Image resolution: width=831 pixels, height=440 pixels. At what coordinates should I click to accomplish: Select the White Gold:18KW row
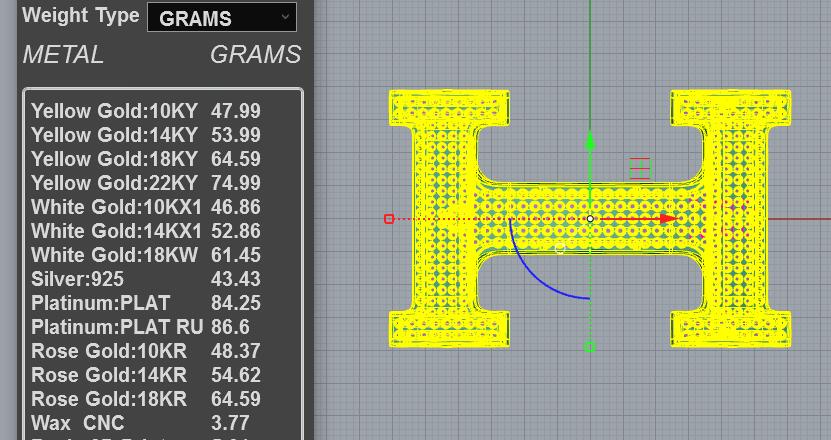click(x=146, y=255)
